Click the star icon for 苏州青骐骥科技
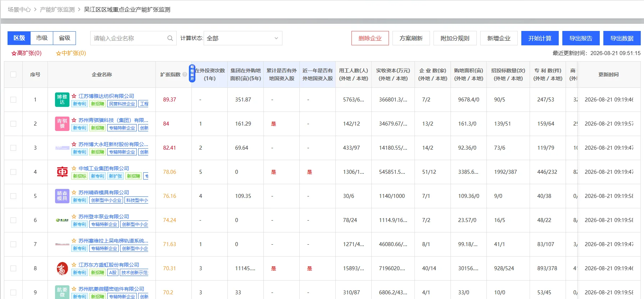The image size is (644, 299). pyautogui.click(x=74, y=120)
